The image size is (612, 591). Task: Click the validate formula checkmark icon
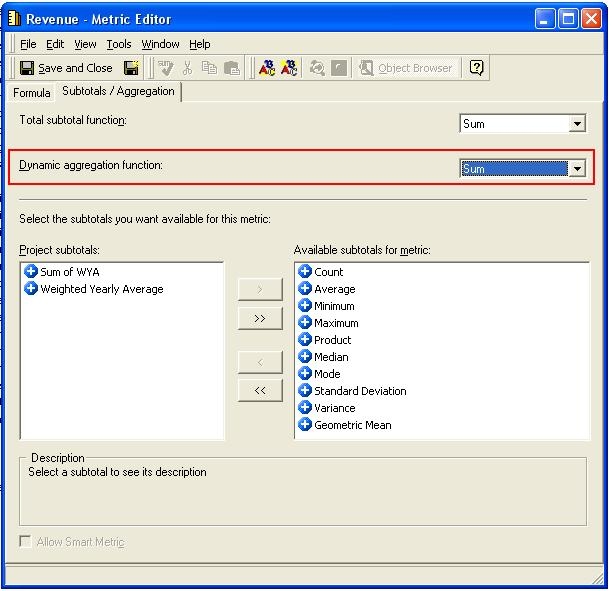(165, 68)
